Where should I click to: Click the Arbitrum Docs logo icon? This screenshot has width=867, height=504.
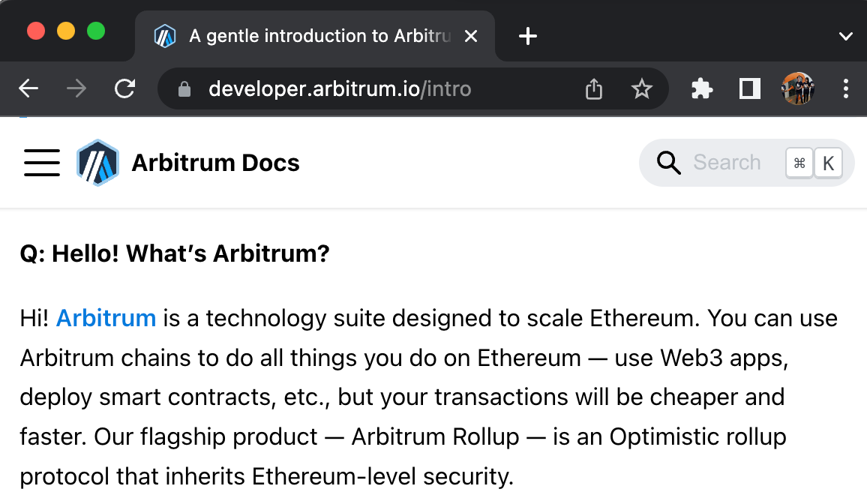pyautogui.click(x=97, y=163)
